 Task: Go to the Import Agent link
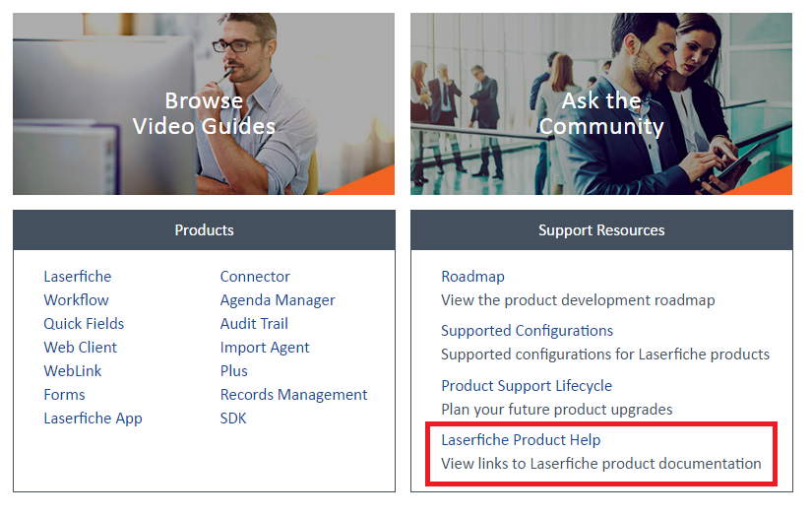(265, 348)
